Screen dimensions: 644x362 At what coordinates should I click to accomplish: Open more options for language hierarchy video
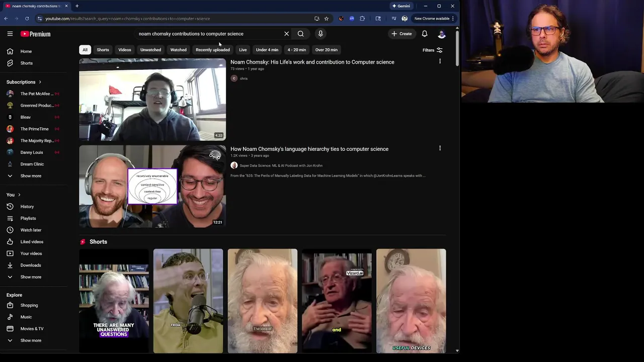click(440, 148)
